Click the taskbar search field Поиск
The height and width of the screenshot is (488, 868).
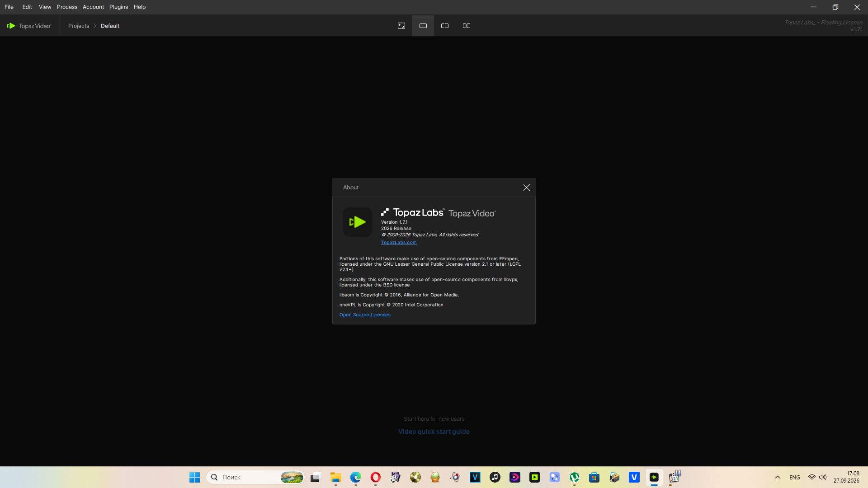[x=255, y=477]
